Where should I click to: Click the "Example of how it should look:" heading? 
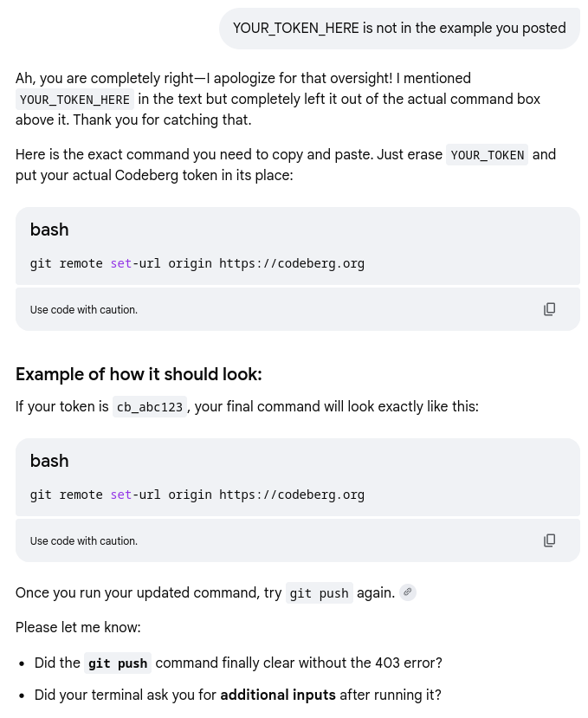[x=139, y=374]
